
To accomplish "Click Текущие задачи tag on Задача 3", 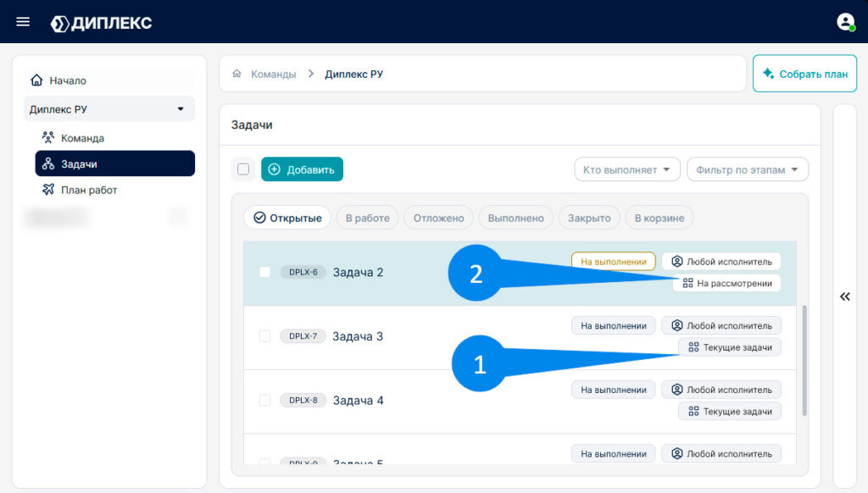I will tap(729, 347).
